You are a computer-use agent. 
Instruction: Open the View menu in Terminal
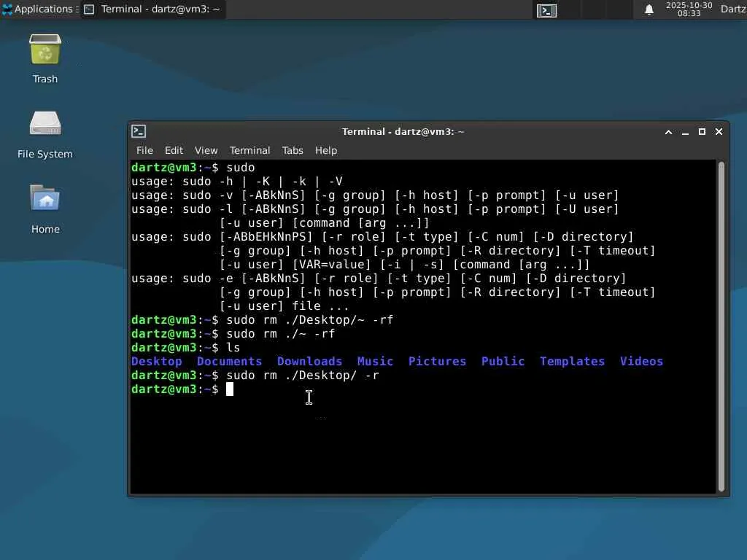[206, 150]
